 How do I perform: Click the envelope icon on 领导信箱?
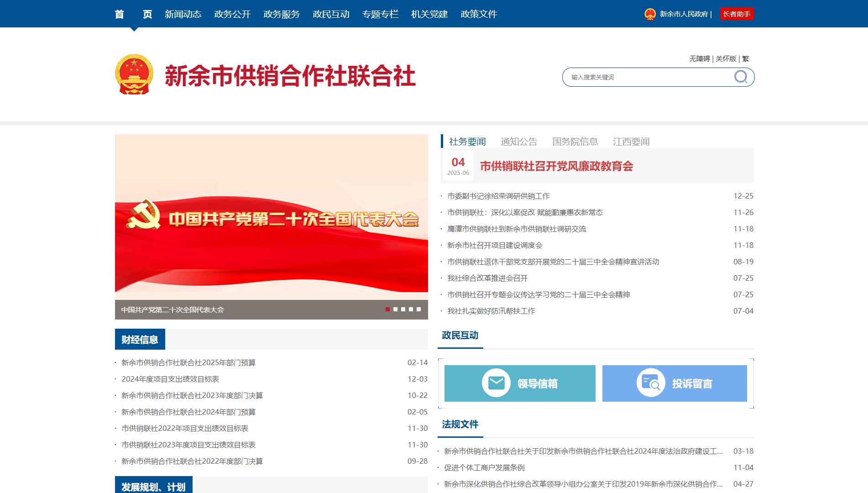(x=496, y=383)
